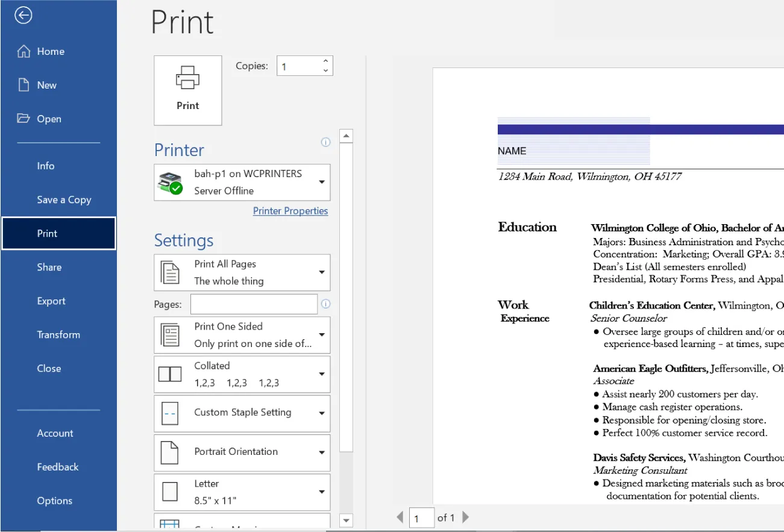Click the Open folder icon
Image resolution: width=784 pixels, height=532 pixels.
[x=23, y=118]
